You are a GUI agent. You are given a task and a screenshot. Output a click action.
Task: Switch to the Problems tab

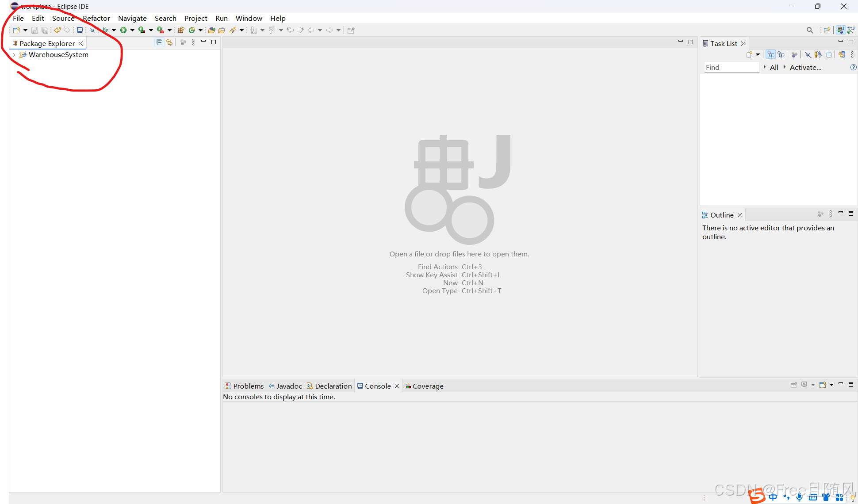point(244,386)
